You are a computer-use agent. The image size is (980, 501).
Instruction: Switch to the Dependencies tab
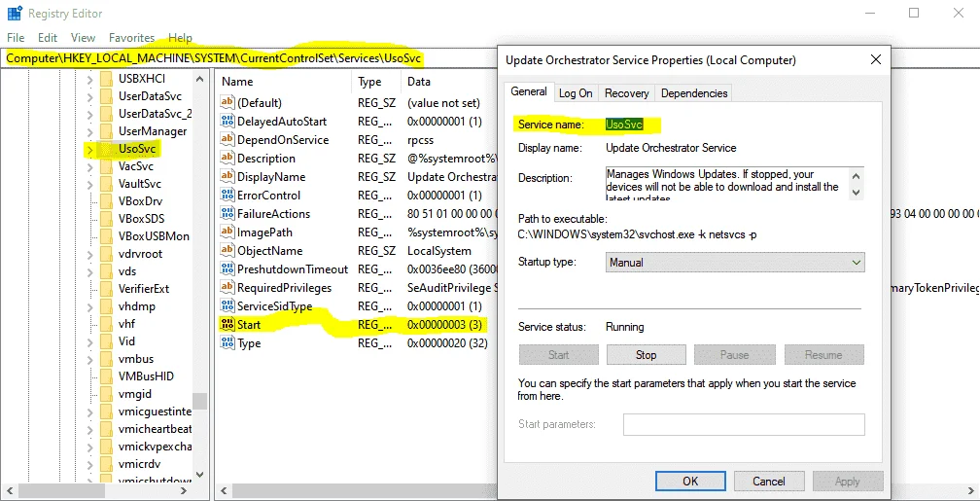click(x=694, y=93)
